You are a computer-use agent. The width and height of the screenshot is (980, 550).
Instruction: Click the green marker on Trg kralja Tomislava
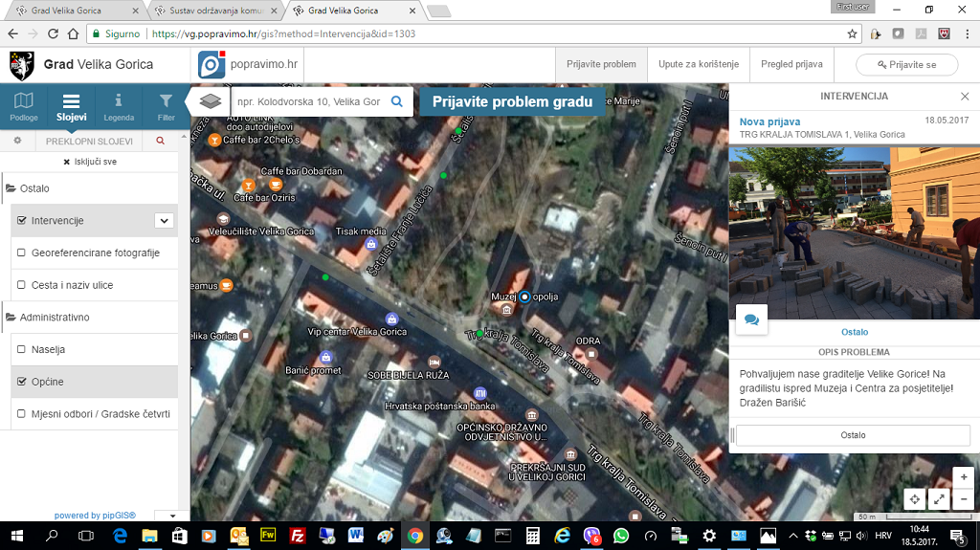(479, 334)
